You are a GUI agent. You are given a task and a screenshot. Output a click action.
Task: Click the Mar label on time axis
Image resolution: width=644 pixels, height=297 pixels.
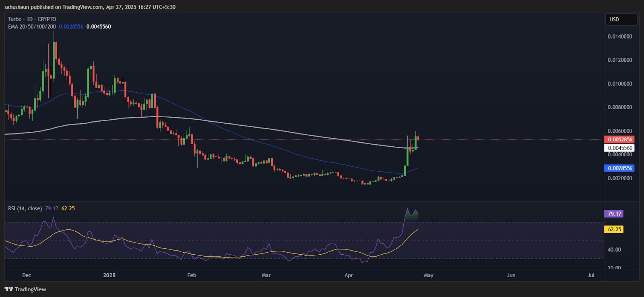266,275
